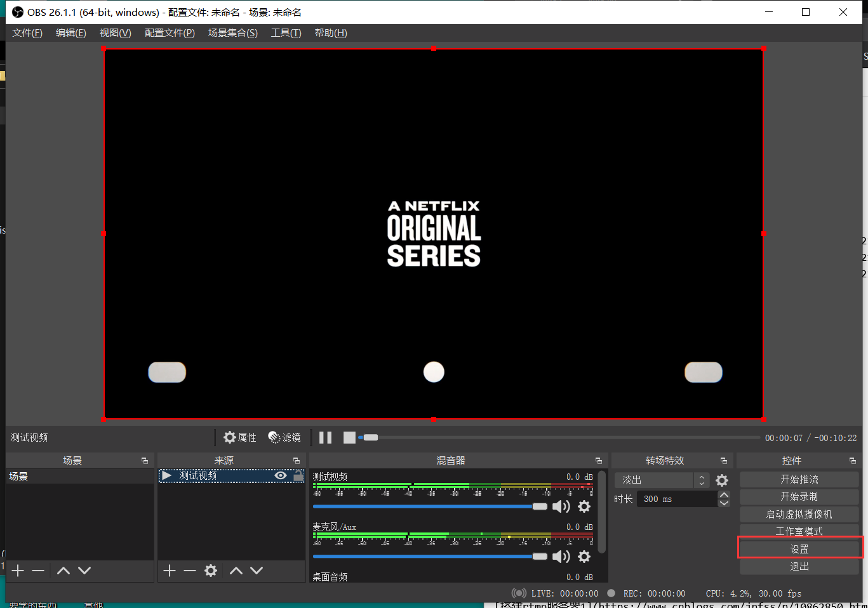Image resolution: width=868 pixels, height=608 pixels.
Task: Open the 配置文件 menu
Action: pyautogui.click(x=170, y=33)
